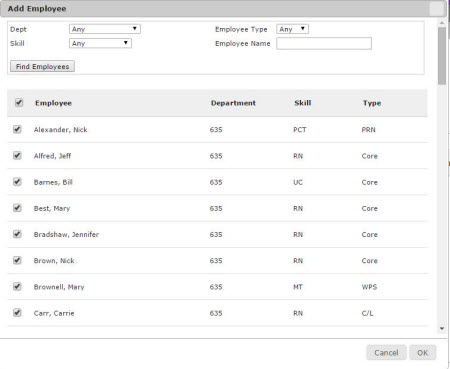Uncheck Alexander, Nick checkbox
Image resolution: width=450 pixels, height=369 pixels.
click(x=17, y=129)
